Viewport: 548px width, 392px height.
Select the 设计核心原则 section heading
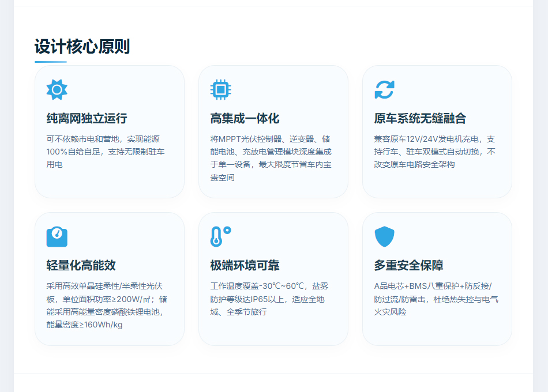[x=82, y=47]
